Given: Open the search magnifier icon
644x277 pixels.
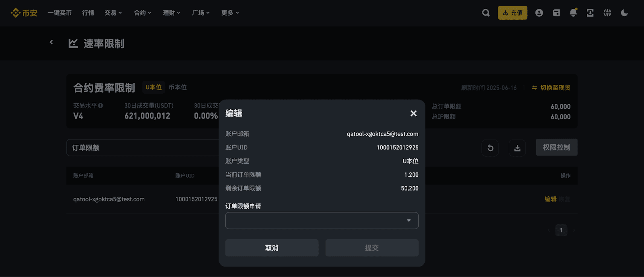Looking at the screenshot, I should point(486,13).
